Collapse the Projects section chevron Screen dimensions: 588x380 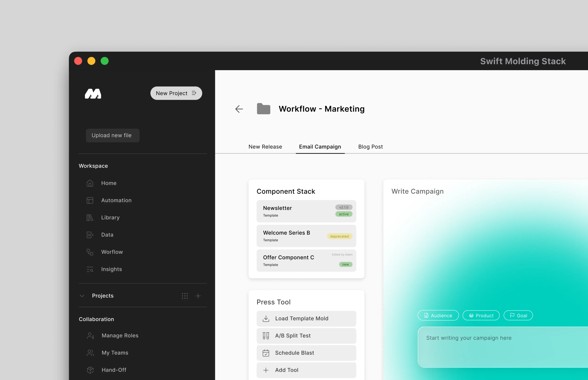click(82, 296)
